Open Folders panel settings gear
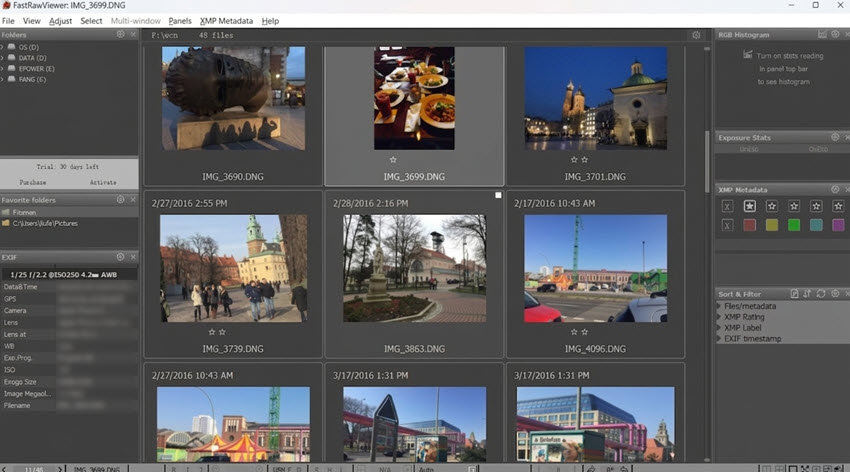The image size is (850, 472). pyautogui.click(x=120, y=34)
